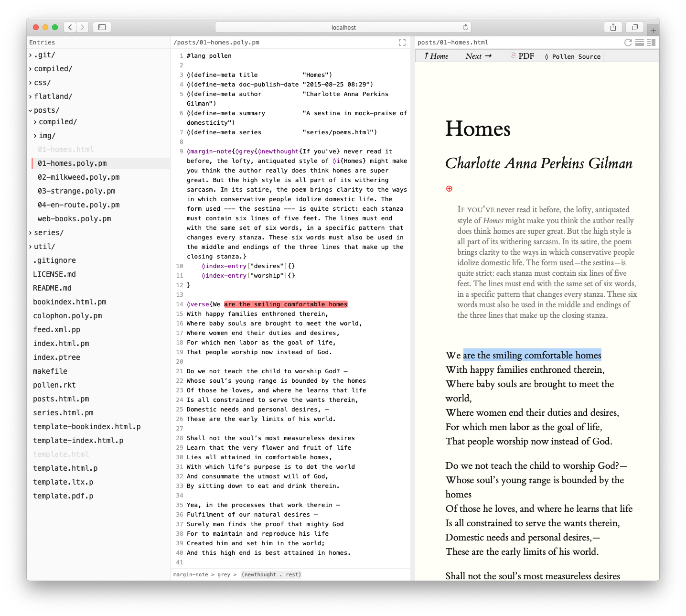Open the .gitignore file

(54, 260)
